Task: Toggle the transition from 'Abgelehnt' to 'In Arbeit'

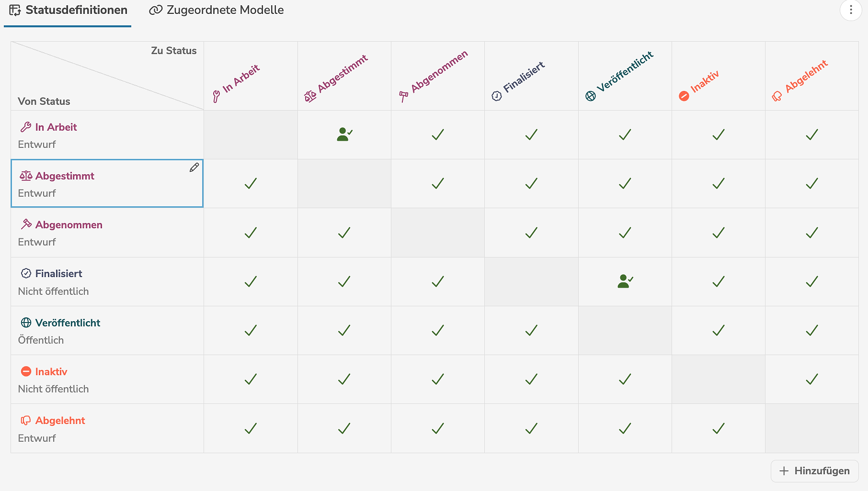Action: click(250, 428)
